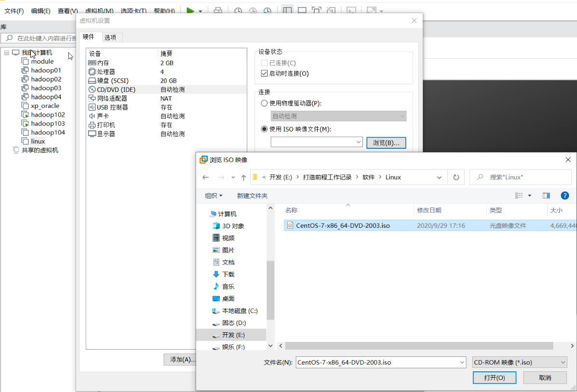
Task: Open the 文件名 filename dropdown arrow
Action: 462,363
